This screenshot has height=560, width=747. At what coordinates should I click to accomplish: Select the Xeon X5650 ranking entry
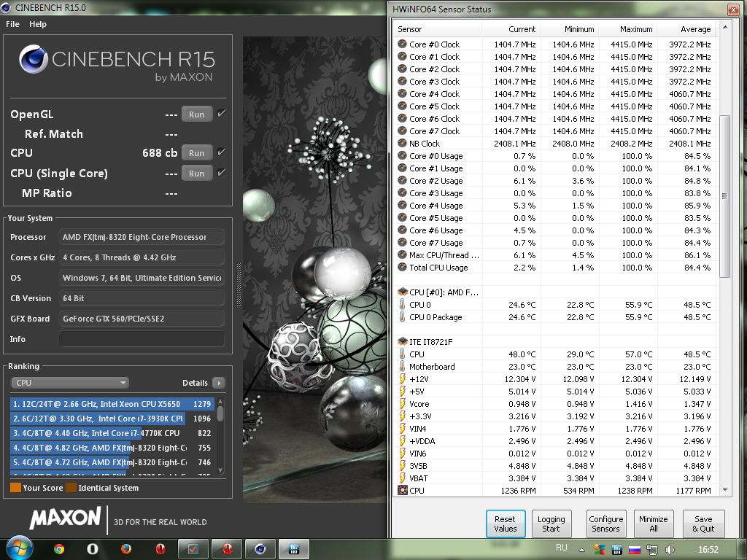coord(112,404)
